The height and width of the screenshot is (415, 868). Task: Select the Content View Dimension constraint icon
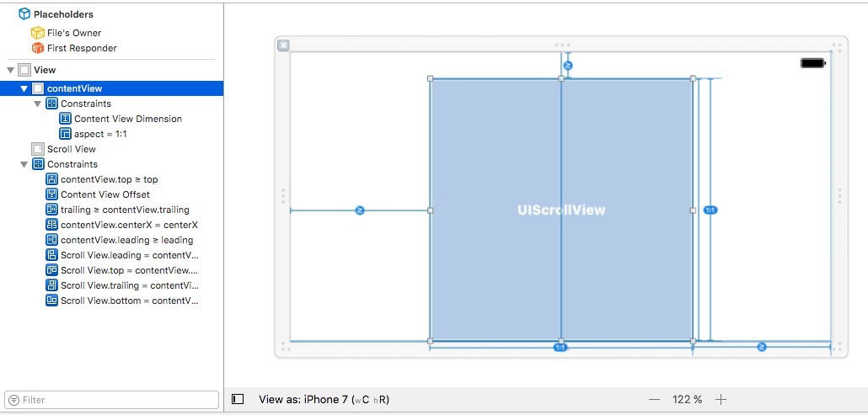point(65,119)
